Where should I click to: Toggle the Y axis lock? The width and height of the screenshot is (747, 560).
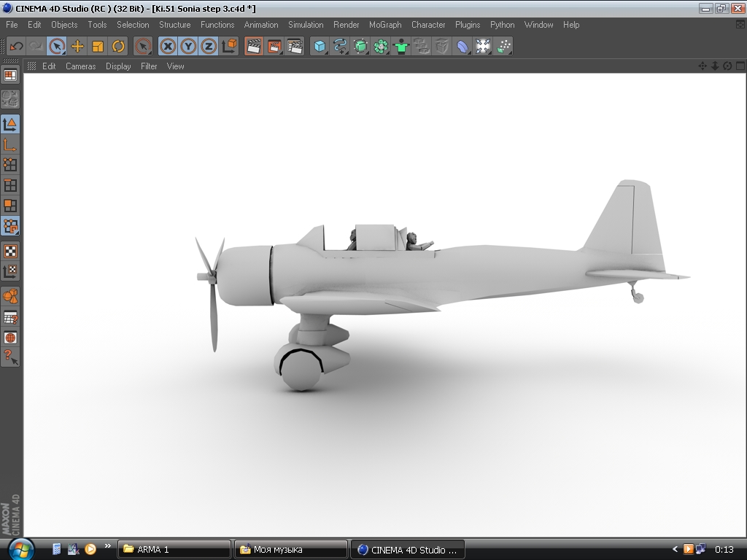[x=188, y=46]
